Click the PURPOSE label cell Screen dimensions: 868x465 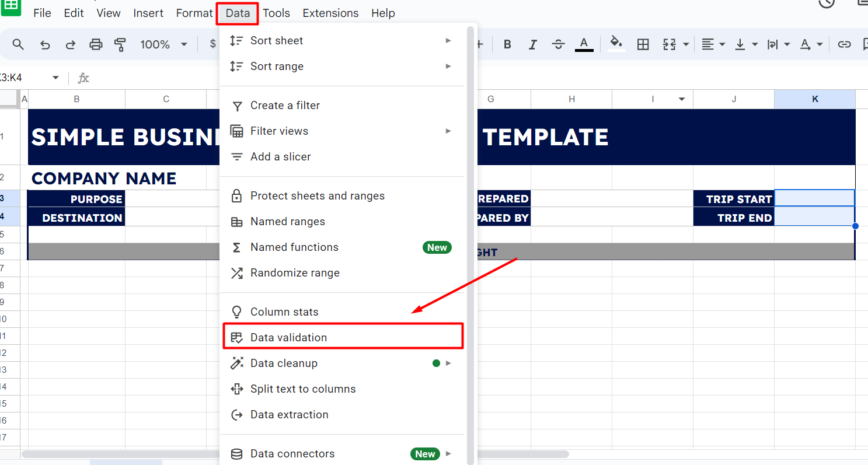76,199
